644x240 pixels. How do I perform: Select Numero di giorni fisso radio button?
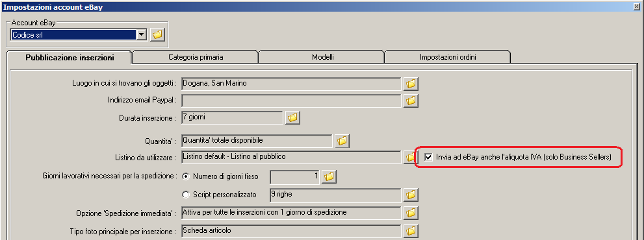pyautogui.click(x=186, y=177)
